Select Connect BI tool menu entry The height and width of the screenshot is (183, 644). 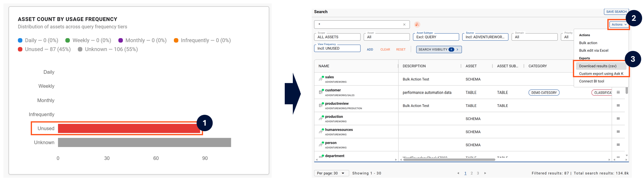[592, 81]
